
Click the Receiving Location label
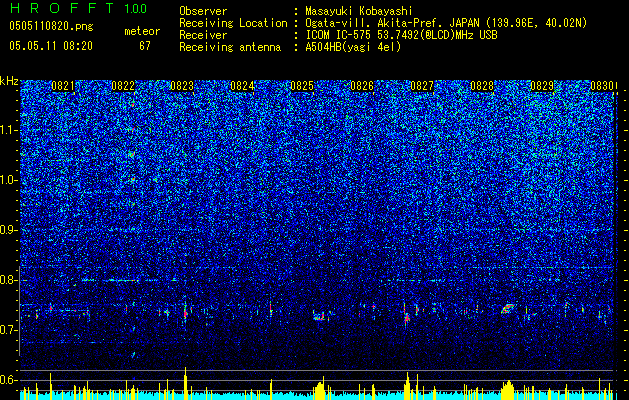click(233, 23)
